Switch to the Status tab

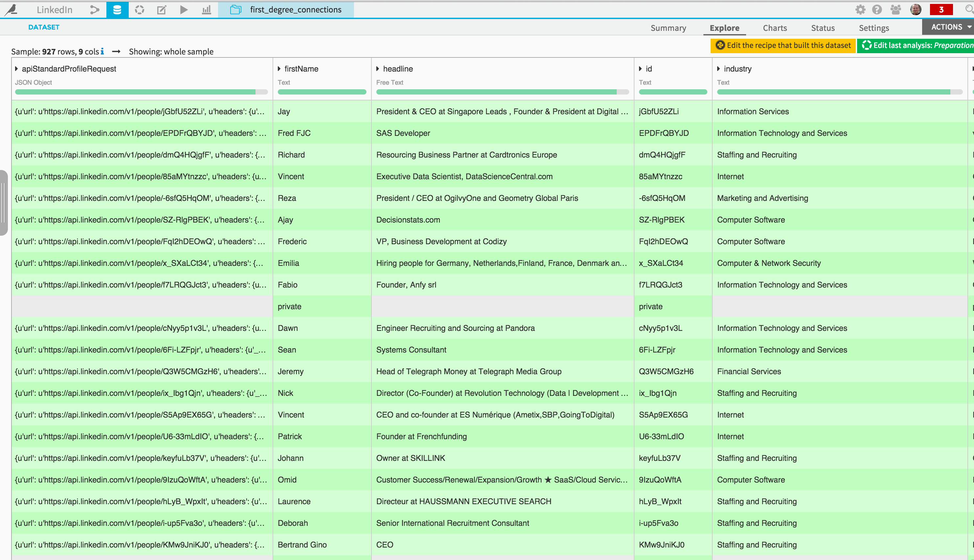(823, 28)
